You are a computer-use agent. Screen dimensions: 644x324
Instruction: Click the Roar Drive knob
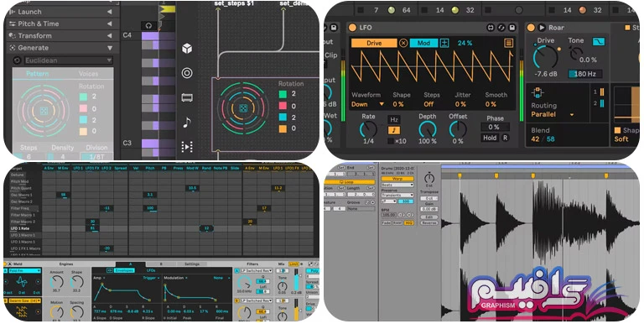[x=544, y=57]
